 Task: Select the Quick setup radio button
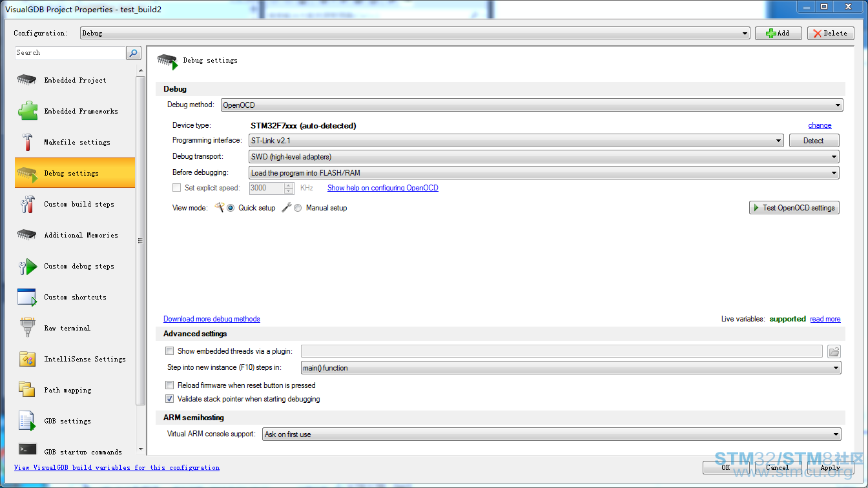tap(231, 208)
